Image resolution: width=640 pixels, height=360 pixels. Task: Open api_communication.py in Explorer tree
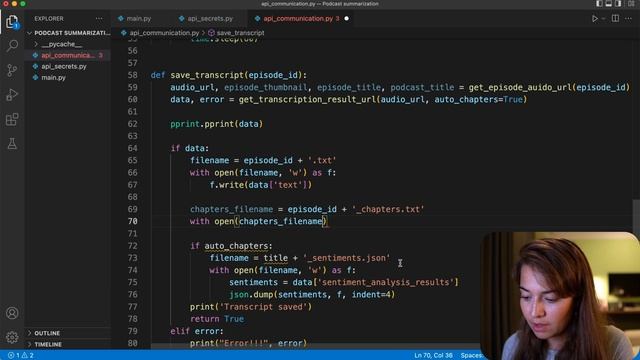68,55
